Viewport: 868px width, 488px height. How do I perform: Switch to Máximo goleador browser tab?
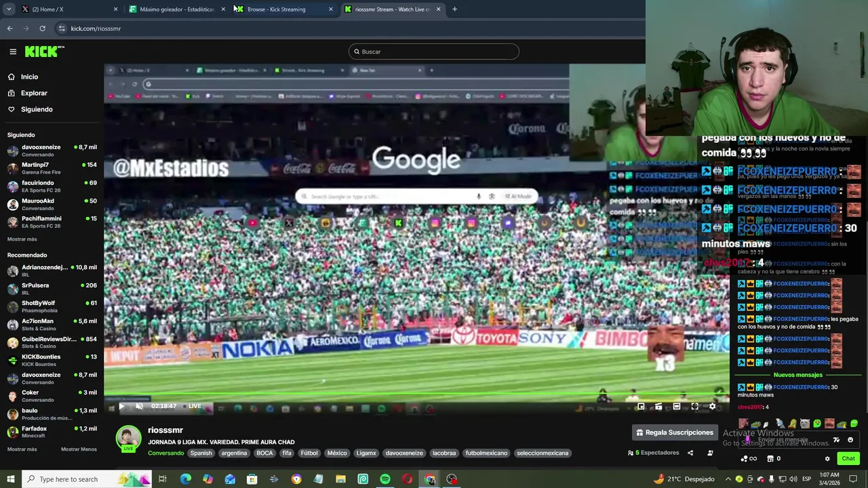pos(176,9)
